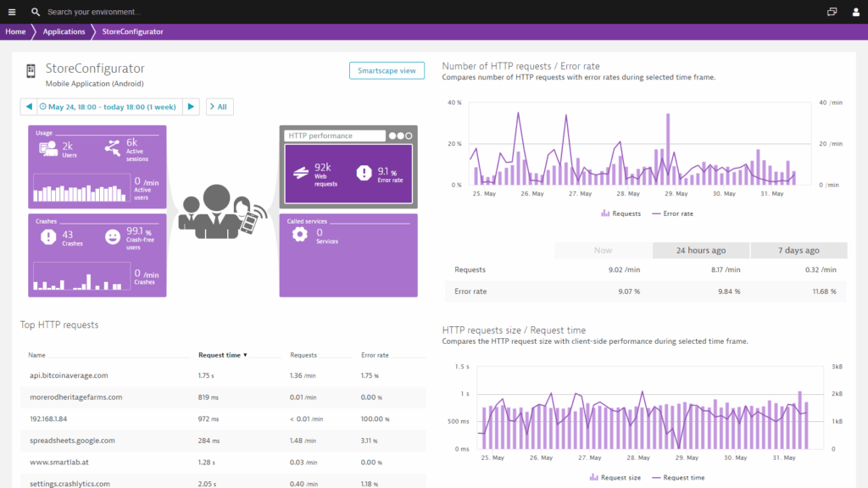Click the search magnifier icon
Image resolution: width=868 pixels, height=488 pixels.
click(36, 12)
